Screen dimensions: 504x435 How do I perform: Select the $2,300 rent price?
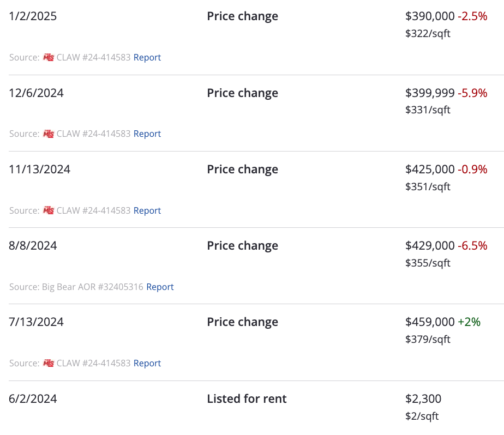423,399
